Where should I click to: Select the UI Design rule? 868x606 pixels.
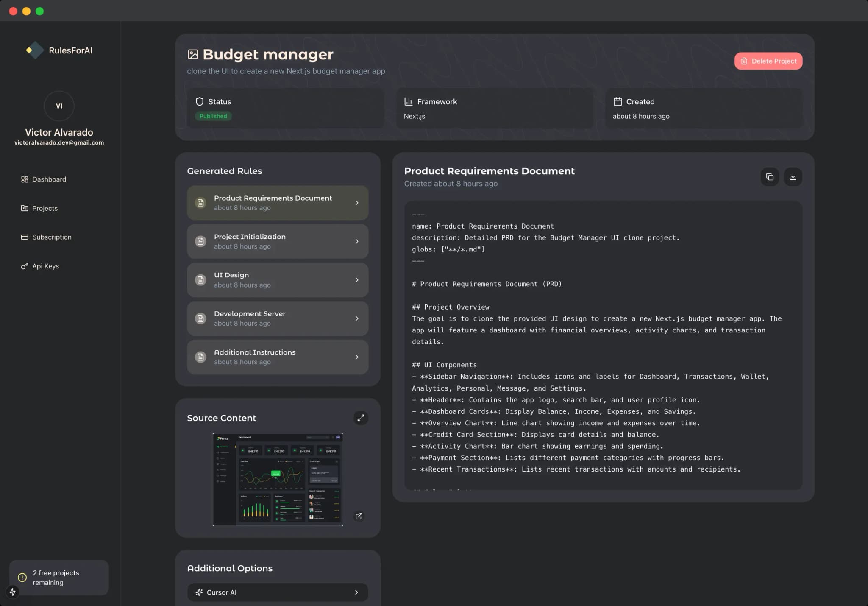pyautogui.click(x=278, y=280)
